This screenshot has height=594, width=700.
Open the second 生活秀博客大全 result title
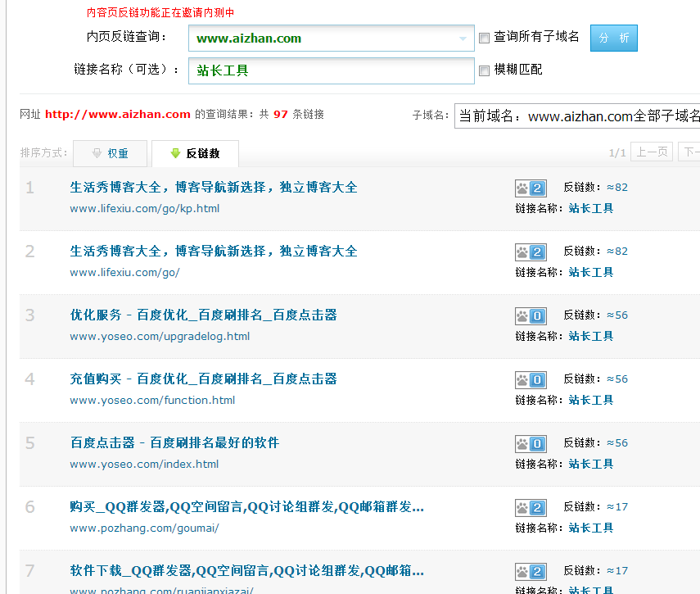(x=214, y=251)
